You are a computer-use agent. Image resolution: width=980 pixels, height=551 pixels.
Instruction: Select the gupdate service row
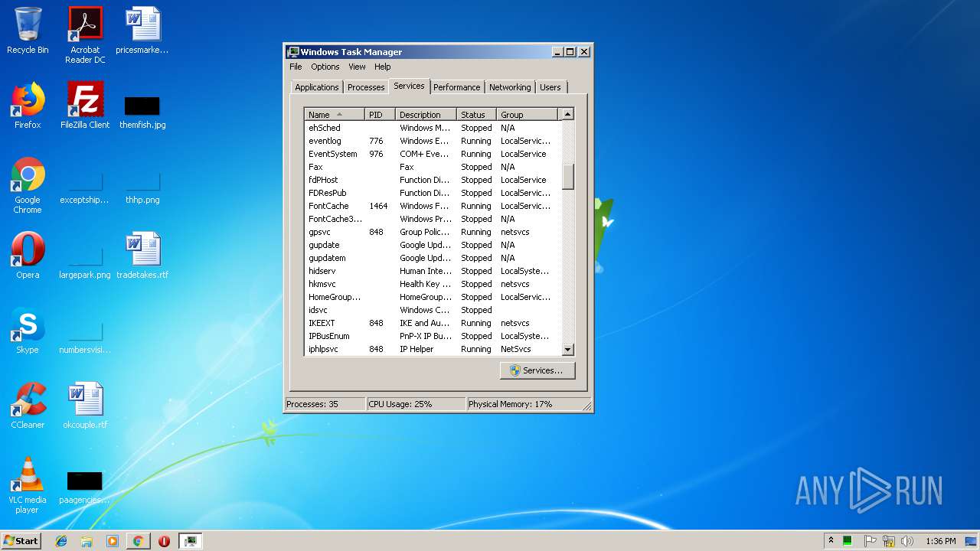tap(433, 245)
